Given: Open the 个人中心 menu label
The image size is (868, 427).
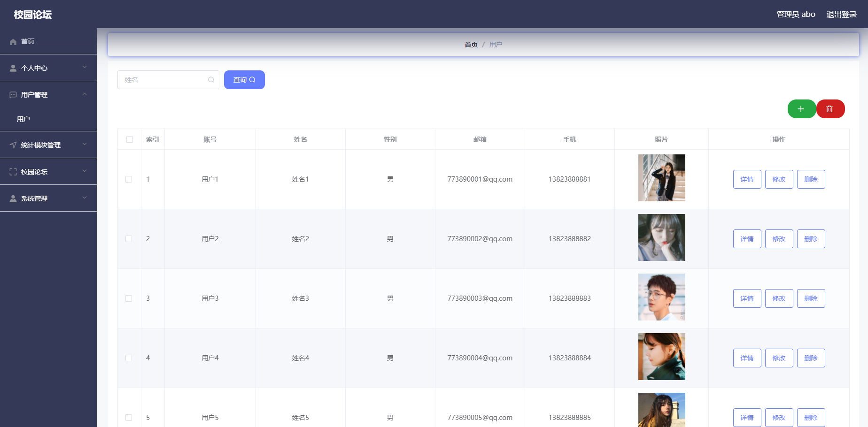Looking at the screenshot, I should pos(34,68).
